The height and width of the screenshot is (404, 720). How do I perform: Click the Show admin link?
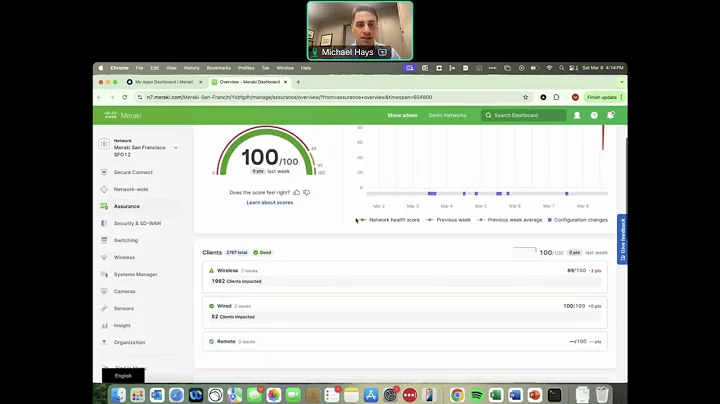click(x=402, y=115)
